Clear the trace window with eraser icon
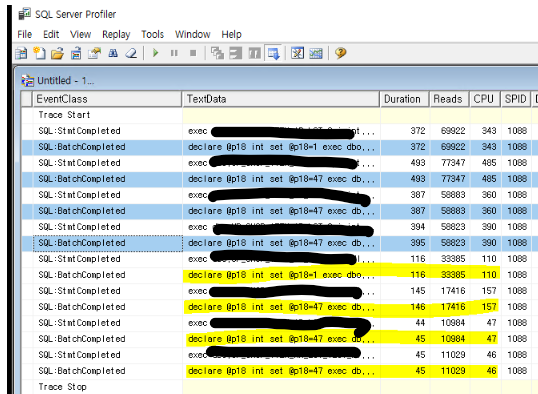The image size is (538, 394). (x=131, y=53)
